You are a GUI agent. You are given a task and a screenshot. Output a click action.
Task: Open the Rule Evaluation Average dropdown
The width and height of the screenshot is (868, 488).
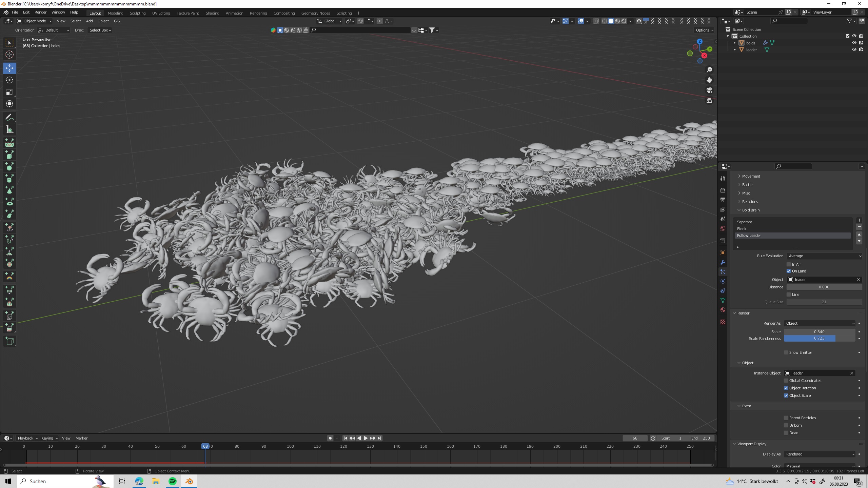click(824, 256)
